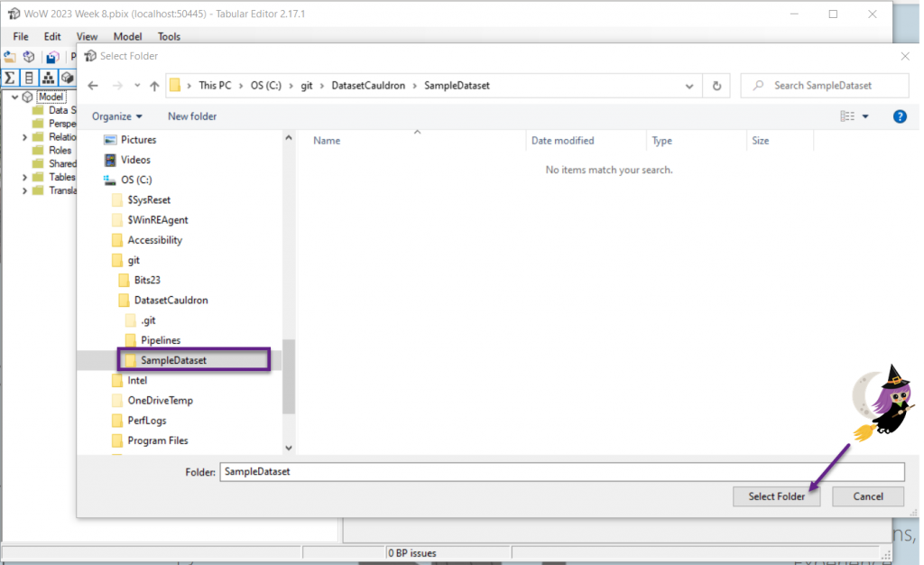Click This PC in the address bar

215,86
